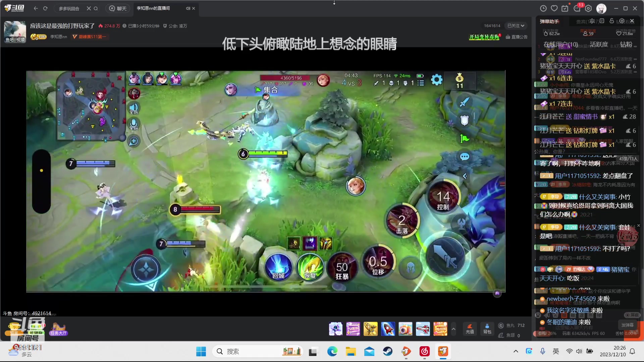Click the 公会: 渝万 guild label
Screen dimensions: 644x362
click(175, 26)
